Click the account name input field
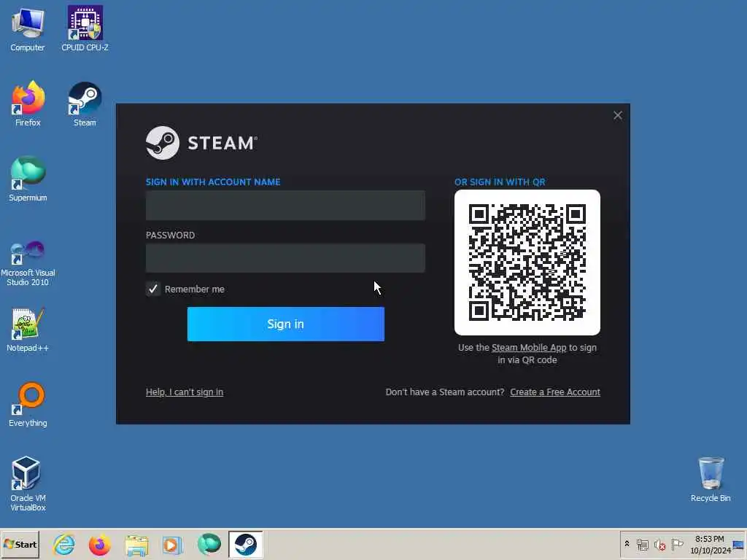 285,205
